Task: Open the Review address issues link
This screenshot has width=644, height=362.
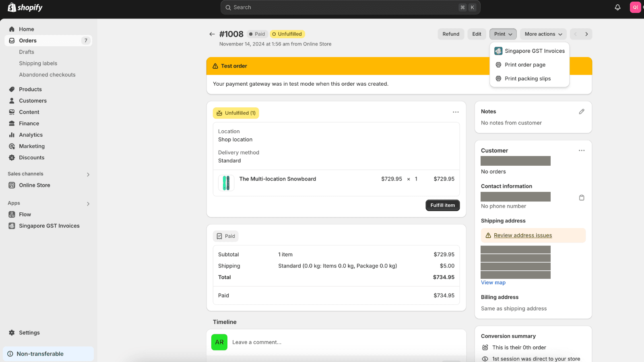Action: click(522, 236)
